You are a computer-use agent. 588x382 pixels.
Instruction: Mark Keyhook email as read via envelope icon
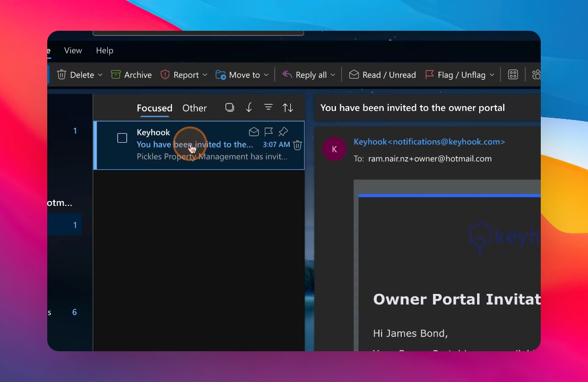click(254, 132)
